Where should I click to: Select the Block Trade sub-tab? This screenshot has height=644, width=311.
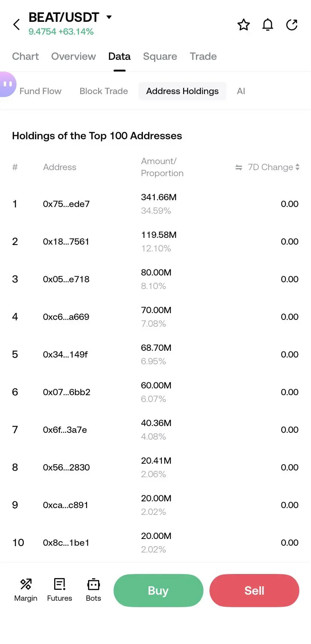click(x=104, y=91)
